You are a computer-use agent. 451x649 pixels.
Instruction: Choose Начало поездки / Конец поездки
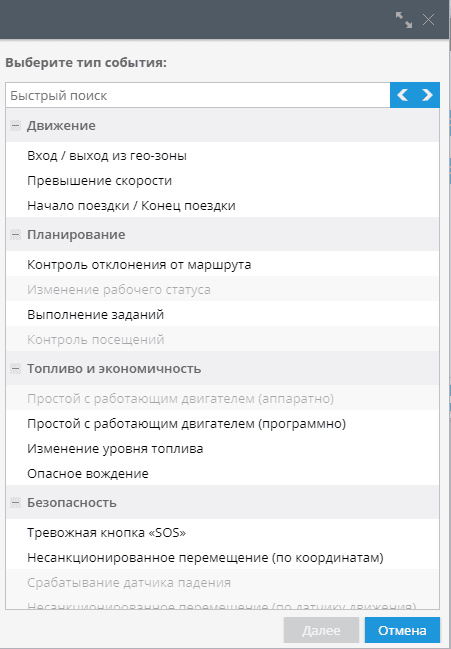(x=222, y=206)
